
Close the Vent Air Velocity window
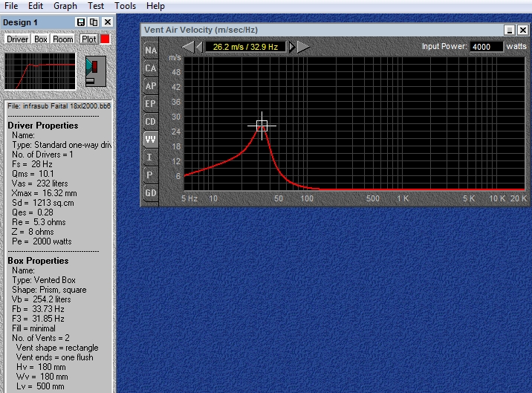(x=523, y=30)
